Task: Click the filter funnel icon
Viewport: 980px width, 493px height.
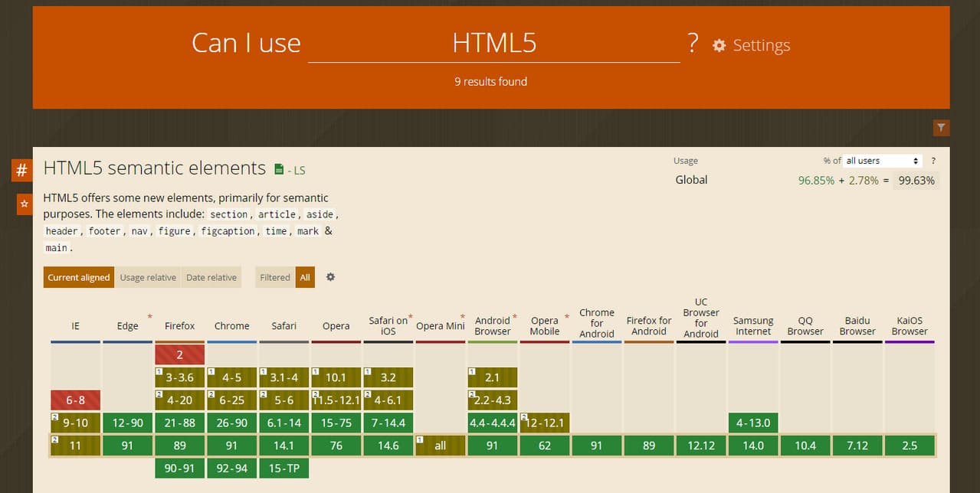Action: 941,128
